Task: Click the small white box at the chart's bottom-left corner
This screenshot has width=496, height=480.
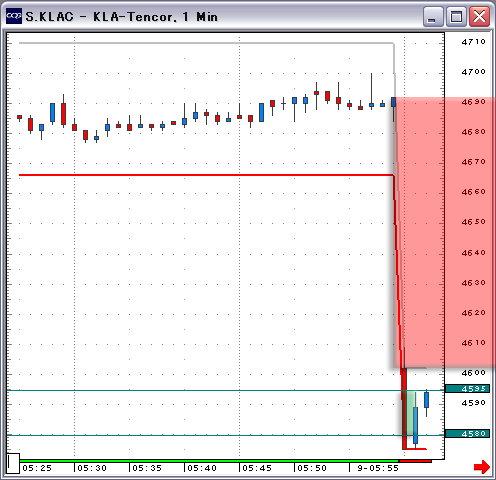Action: (x=13, y=463)
